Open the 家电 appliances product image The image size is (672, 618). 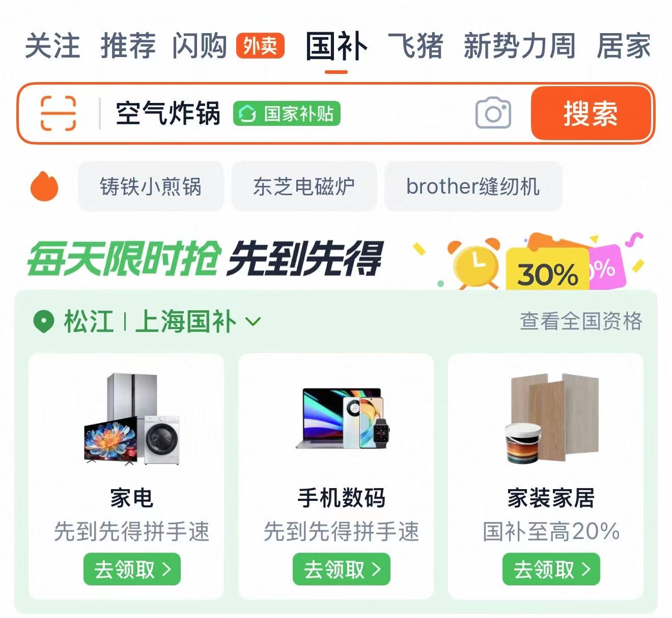(132, 419)
